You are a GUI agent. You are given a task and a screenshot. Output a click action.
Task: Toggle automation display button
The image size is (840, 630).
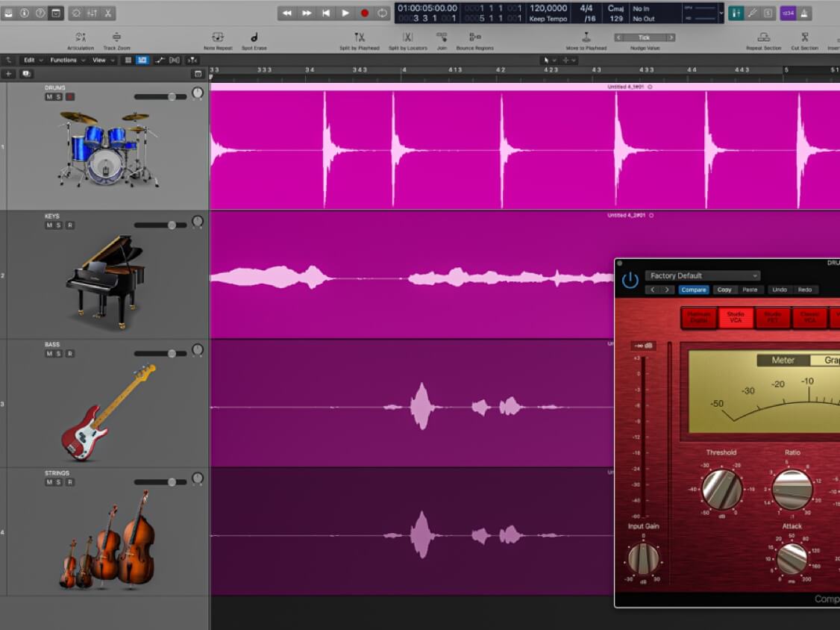[160, 60]
